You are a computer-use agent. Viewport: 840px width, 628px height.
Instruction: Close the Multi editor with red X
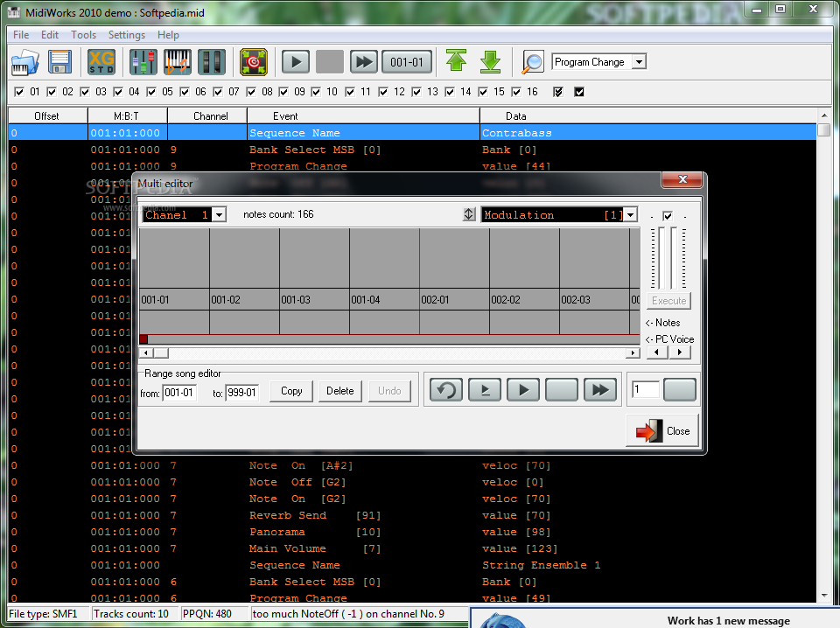[x=682, y=179]
